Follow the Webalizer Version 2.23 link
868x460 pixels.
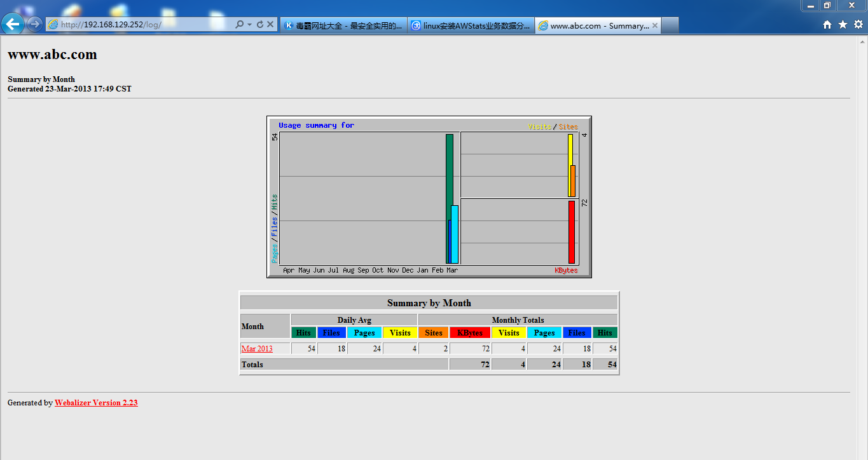coord(96,403)
